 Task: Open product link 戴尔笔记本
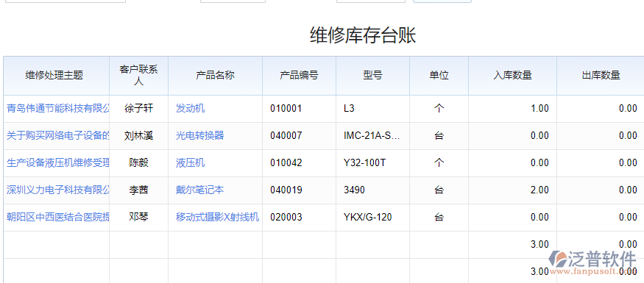pyautogui.click(x=200, y=190)
